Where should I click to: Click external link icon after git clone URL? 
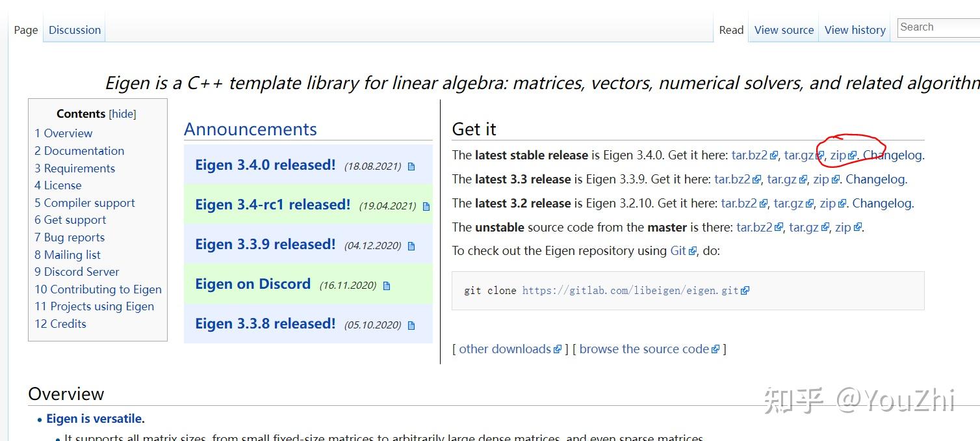coord(745,291)
